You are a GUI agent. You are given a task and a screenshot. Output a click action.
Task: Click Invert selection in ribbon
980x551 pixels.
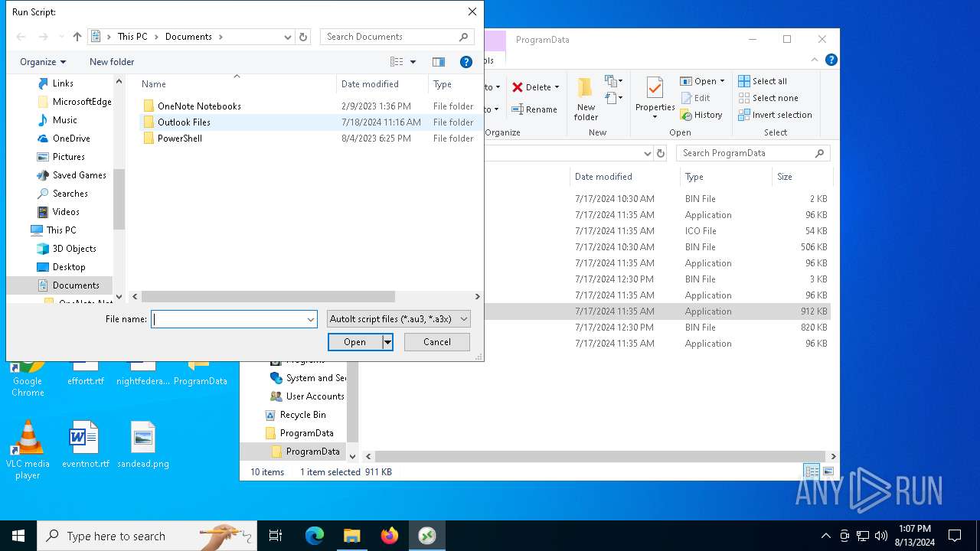[775, 115]
